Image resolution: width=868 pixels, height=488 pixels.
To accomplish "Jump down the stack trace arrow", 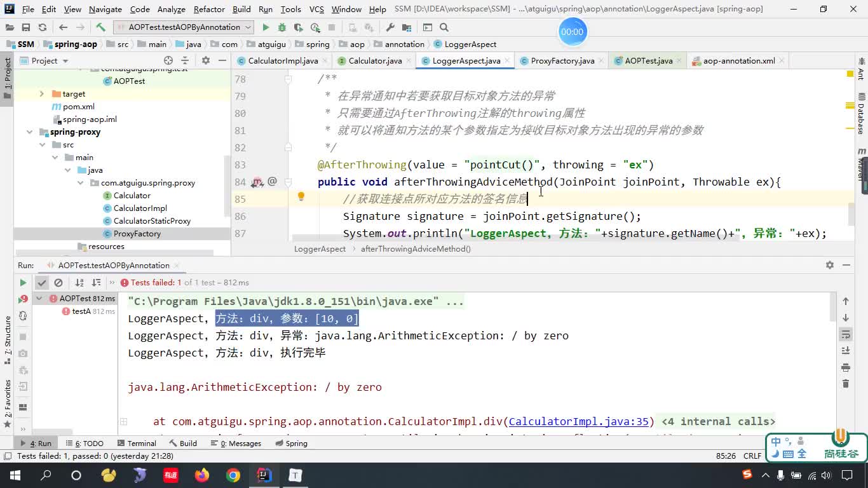I will (x=846, y=318).
